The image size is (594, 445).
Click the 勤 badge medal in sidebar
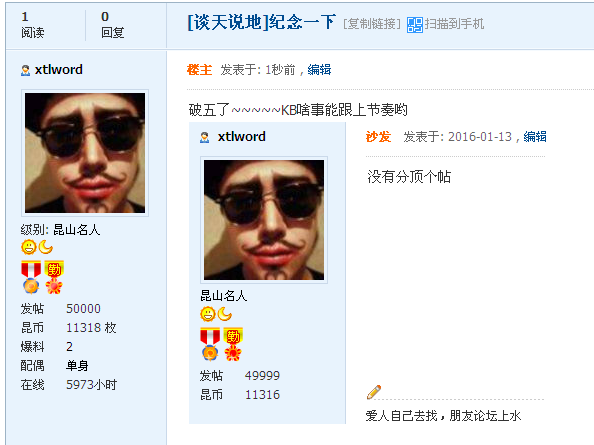tap(54, 278)
